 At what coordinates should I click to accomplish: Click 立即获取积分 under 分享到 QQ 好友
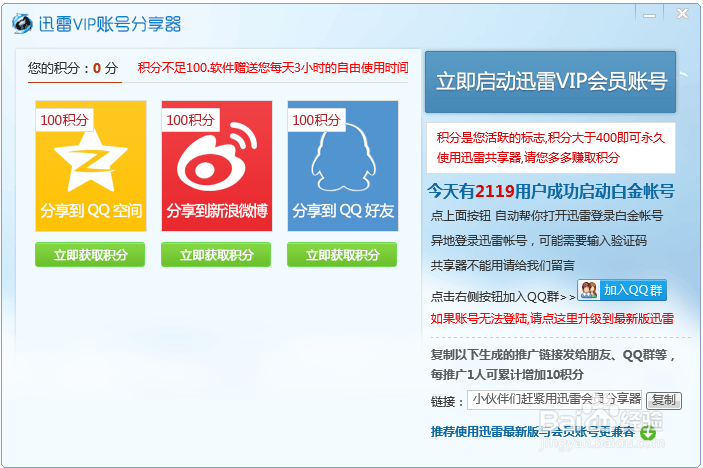coord(342,255)
